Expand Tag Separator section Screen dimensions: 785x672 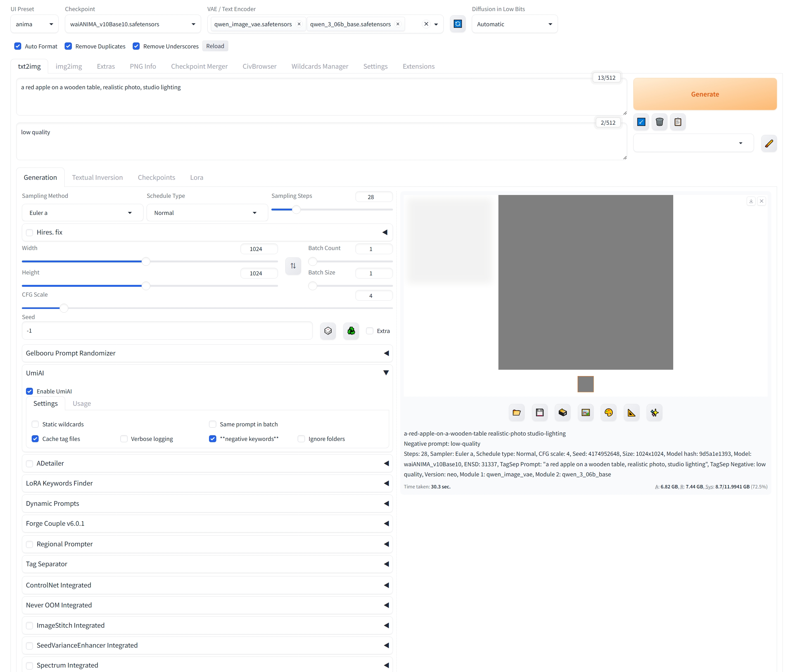click(207, 564)
